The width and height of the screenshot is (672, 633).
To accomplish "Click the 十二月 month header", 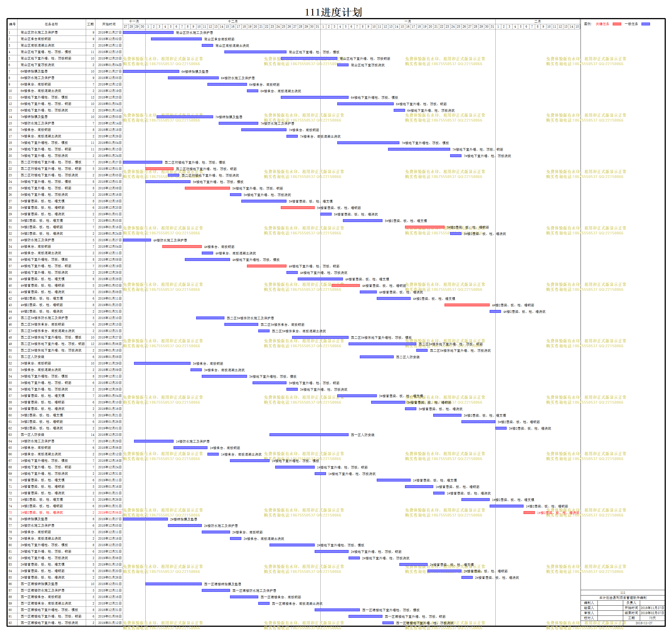I will tap(233, 21).
